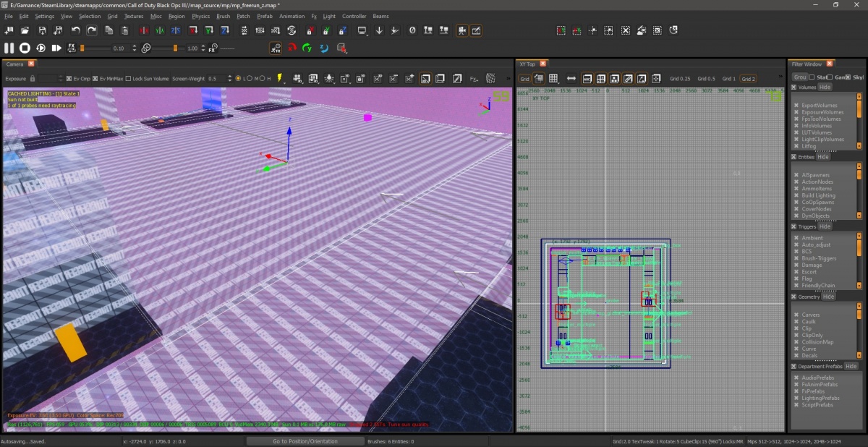
Task: Click the pause playback icon
Action: point(9,48)
